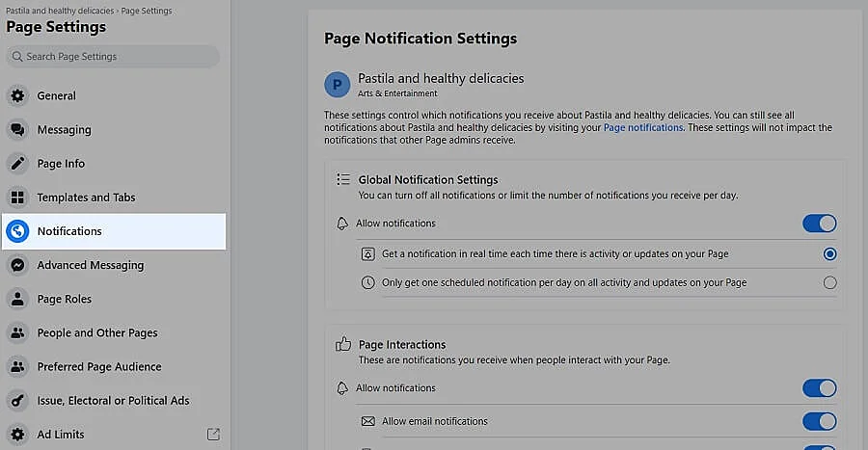Click the Messaging speech bubble icon
This screenshot has width=868, height=450.
click(17, 130)
